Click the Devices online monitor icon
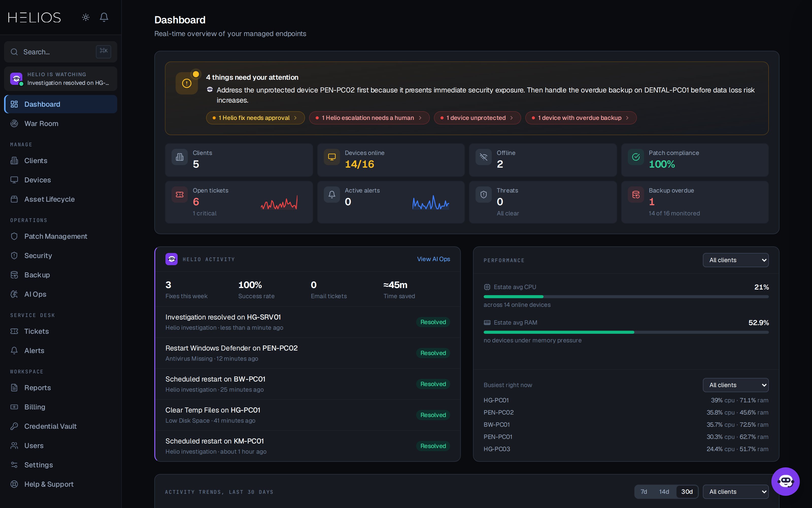Image resolution: width=812 pixels, height=508 pixels. click(x=331, y=157)
